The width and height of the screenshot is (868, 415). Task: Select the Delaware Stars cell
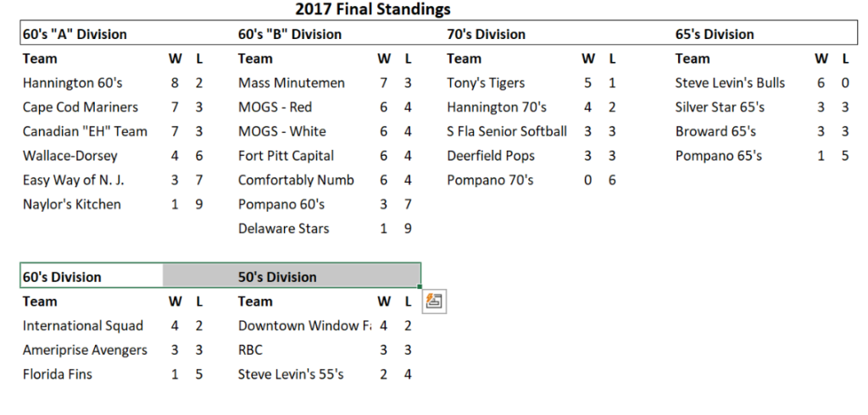click(283, 229)
